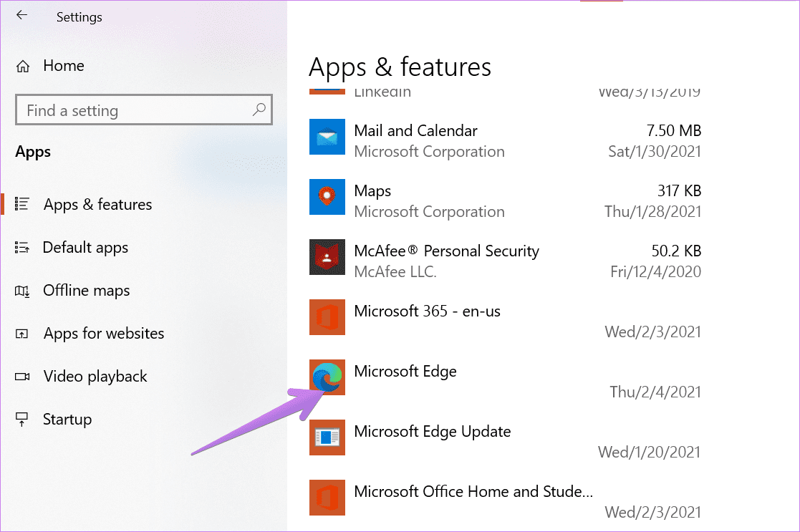Click the back arrow in Settings
The image size is (800, 532).
click(x=21, y=15)
